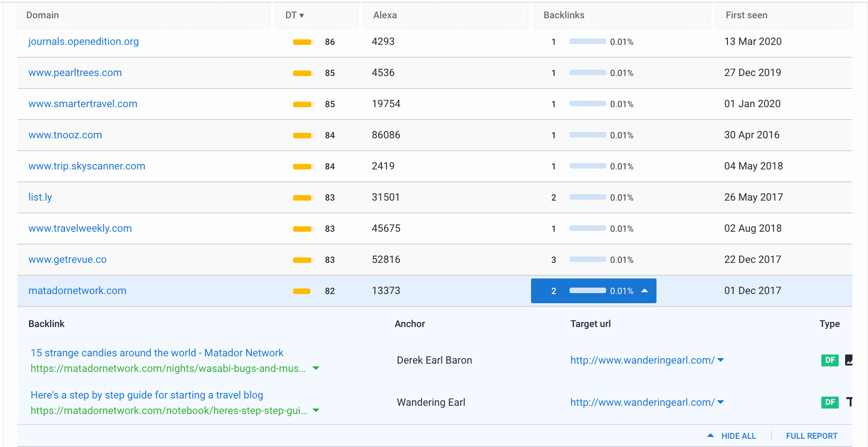This screenshot has width=868, height=447.
Task: Select first seen date 13 Mar 2020
Action: [753, 42]
